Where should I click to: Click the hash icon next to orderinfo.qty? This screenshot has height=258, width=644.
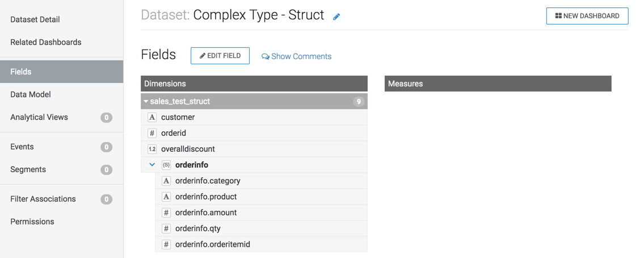(166, 228)
